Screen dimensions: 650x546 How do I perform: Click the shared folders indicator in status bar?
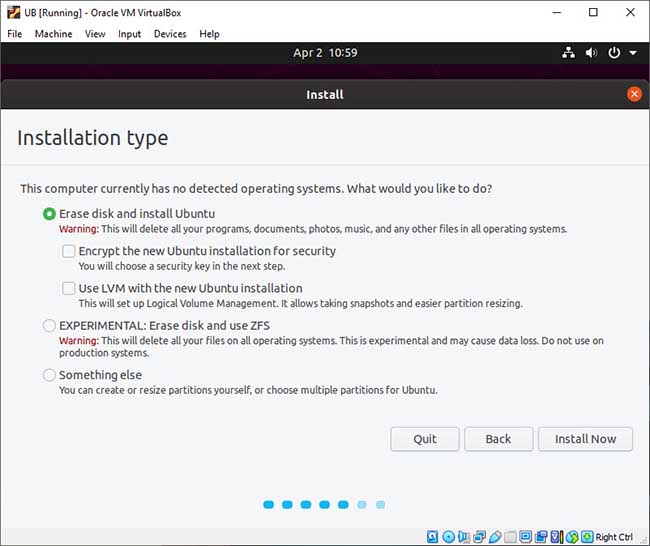pos(510,536)
